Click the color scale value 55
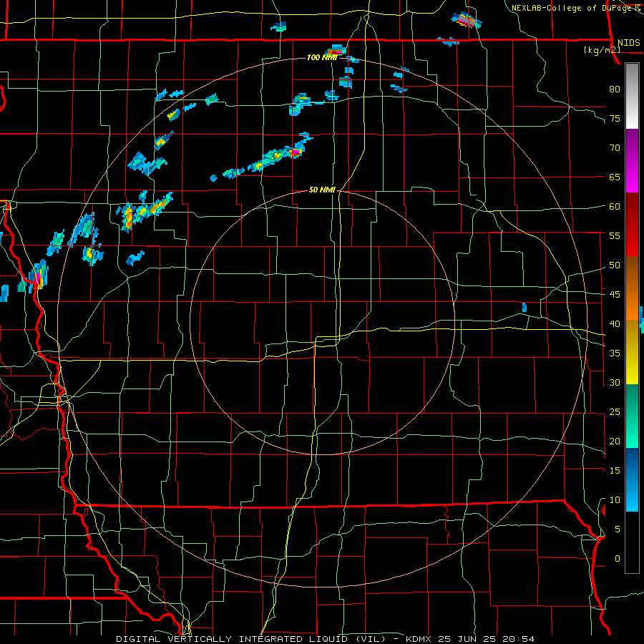This screenshot has width=644, height=644. (615, 235)
